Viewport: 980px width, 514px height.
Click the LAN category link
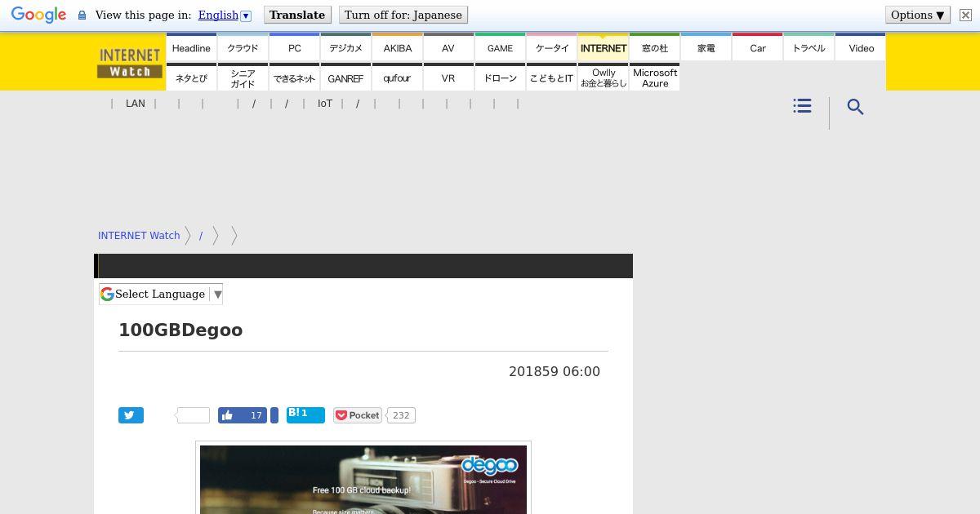[x=136, y=104]
